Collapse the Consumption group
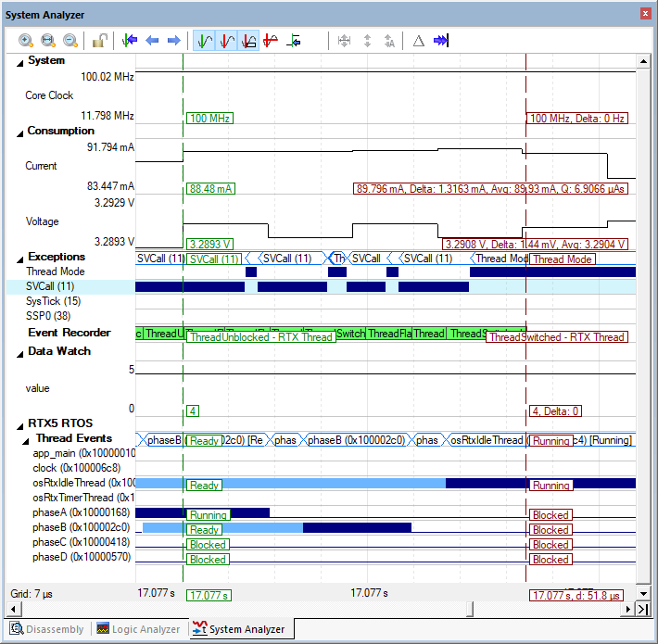This screenshot has width=658, height=644. click(20, 132)
